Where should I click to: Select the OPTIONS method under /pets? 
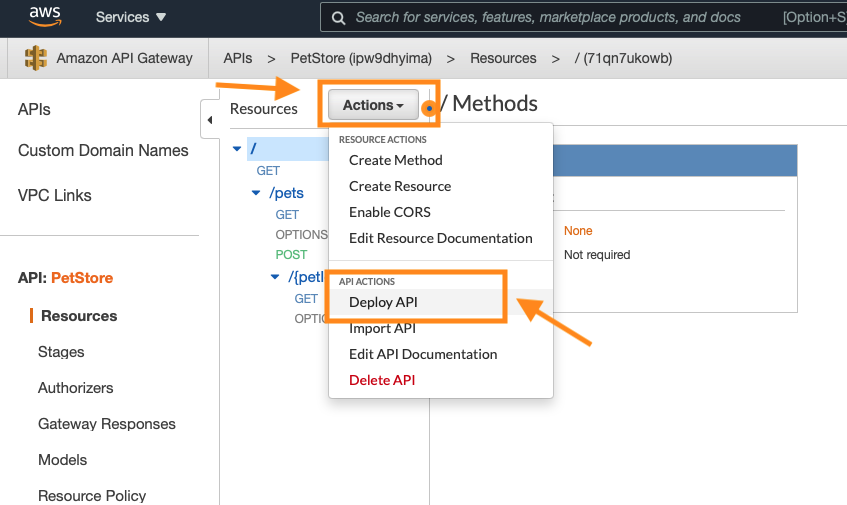tap(301, 234)
